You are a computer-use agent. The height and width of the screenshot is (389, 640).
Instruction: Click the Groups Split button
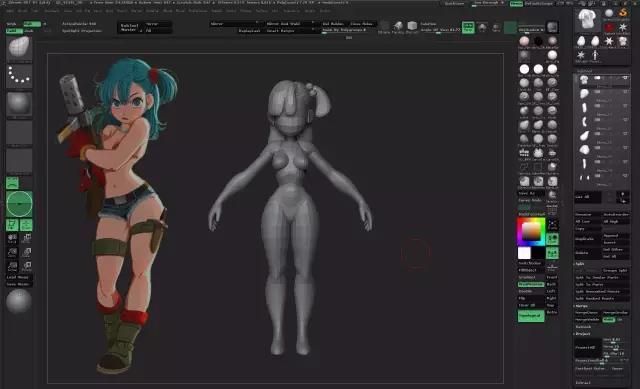tap(615, 271)
